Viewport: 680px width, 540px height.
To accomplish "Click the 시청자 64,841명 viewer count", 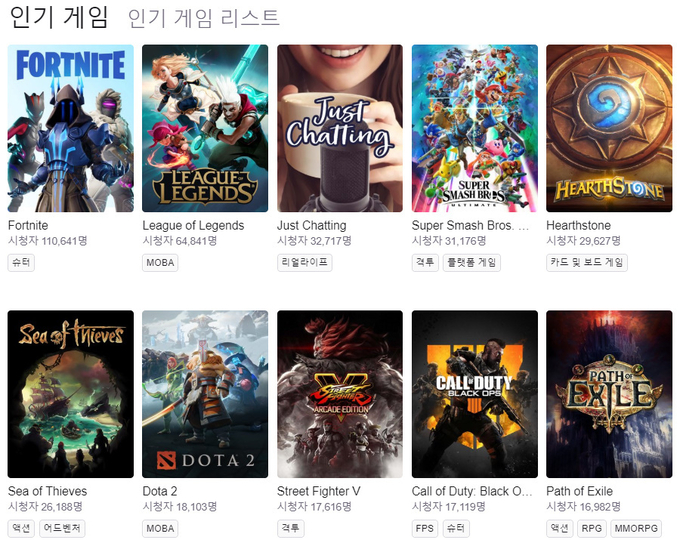I will coord(180,241).
